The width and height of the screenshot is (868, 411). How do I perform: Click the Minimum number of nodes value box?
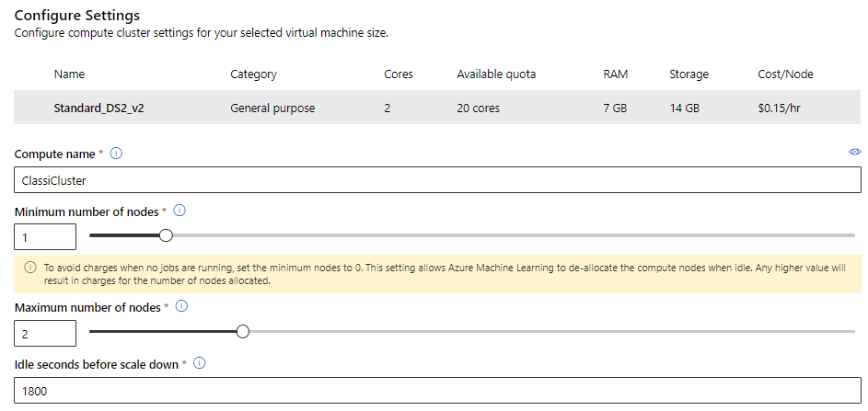[x=46, y=237]
